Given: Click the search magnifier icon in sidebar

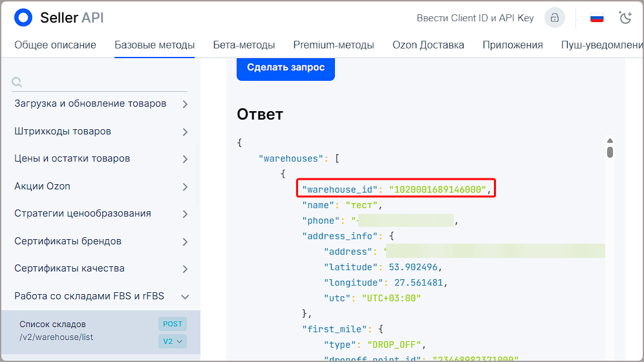Looking at the screenshot, I should point(17,82).
